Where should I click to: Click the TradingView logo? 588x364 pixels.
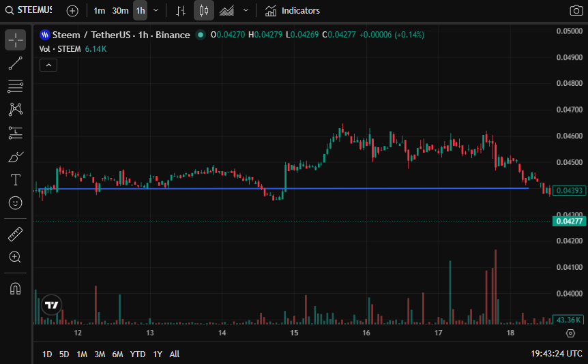click(x=52, y=305)
